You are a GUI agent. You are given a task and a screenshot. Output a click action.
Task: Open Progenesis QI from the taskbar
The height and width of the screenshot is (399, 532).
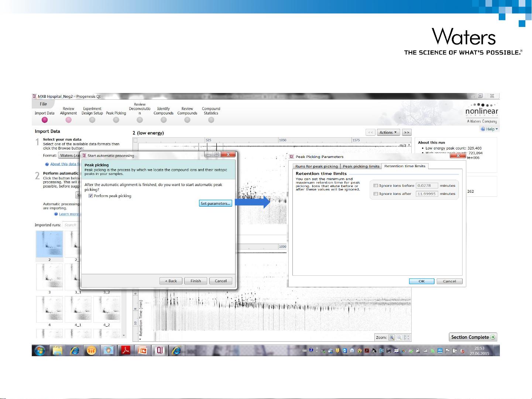point(159,350)
